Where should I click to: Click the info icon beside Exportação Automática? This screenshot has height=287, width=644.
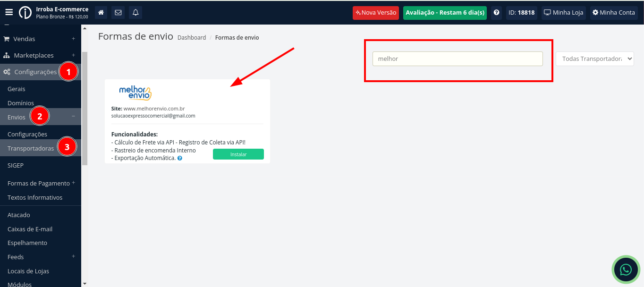tap(180, 159)
